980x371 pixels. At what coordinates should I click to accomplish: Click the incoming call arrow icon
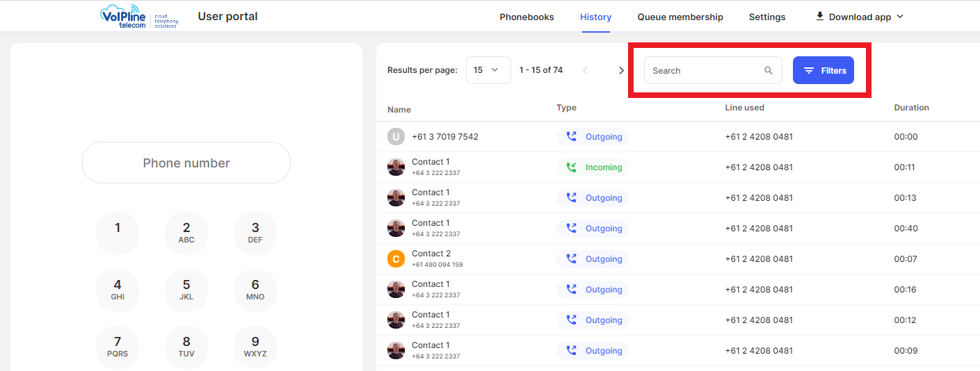pos(572,167)
